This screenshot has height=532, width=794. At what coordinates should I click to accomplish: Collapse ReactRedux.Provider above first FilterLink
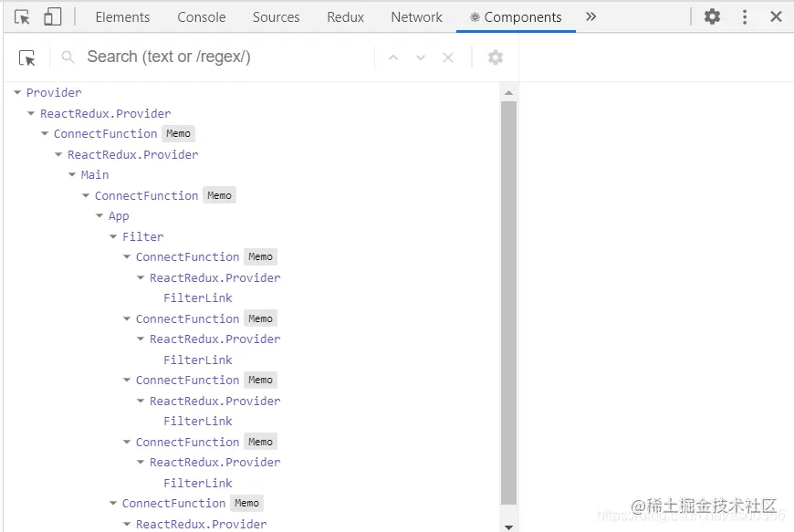(141, 278)
